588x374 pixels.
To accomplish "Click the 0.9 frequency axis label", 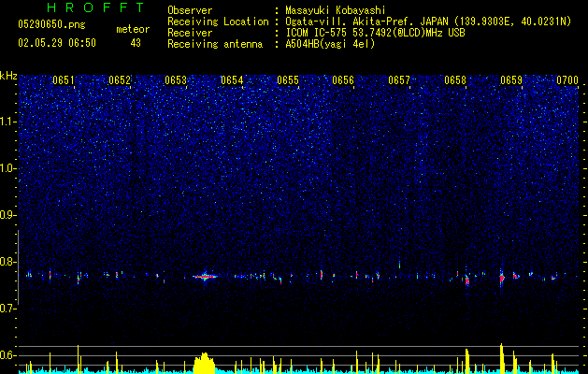I will (x=8, y=215).
